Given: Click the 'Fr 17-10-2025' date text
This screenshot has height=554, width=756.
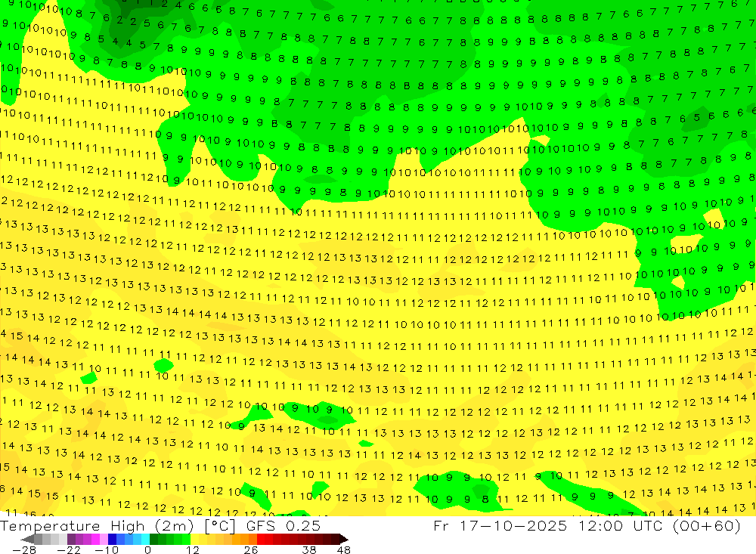Looking at the screenshot, I should point(500,525).
